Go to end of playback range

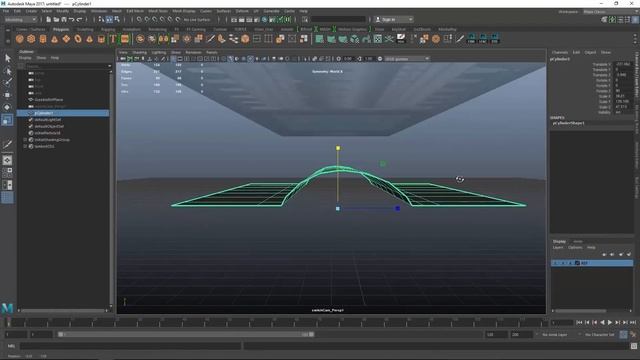pos(633,322)
